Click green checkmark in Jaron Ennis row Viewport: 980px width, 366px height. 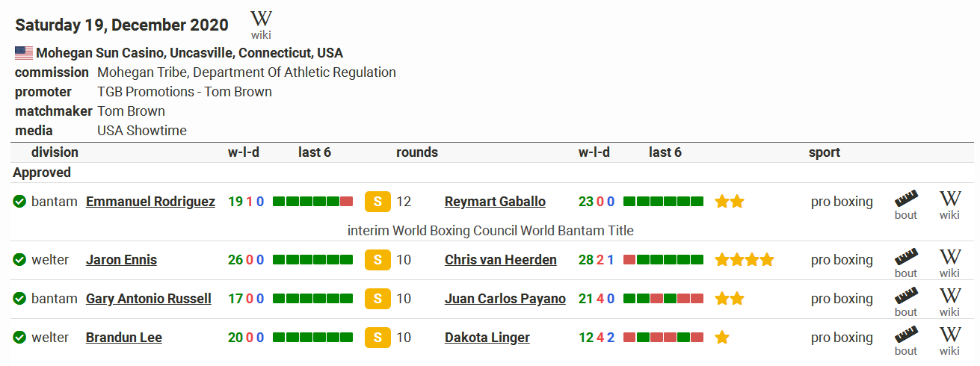19,260
